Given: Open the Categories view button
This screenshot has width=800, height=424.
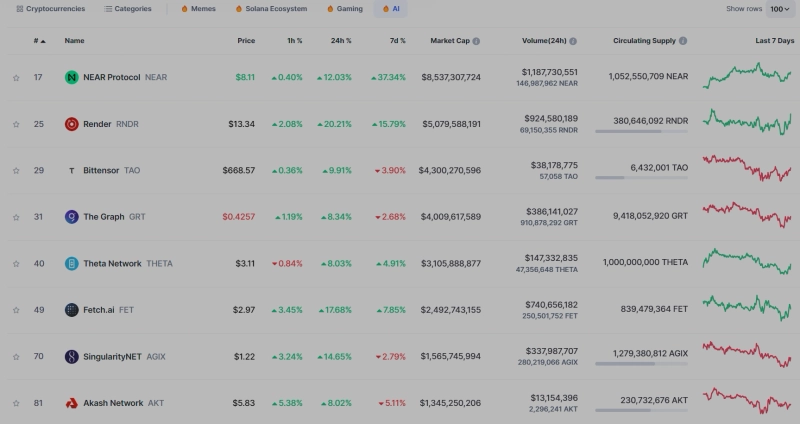Looking at the screenshot, I should point(127,9).
